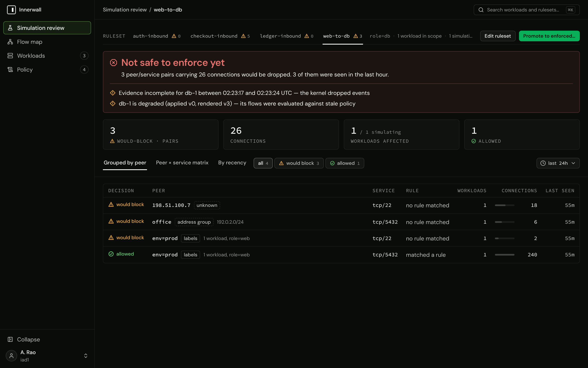Click the allowed check icon in last row
The height and width of the screenshot is (368, 588).
point(111,254)
